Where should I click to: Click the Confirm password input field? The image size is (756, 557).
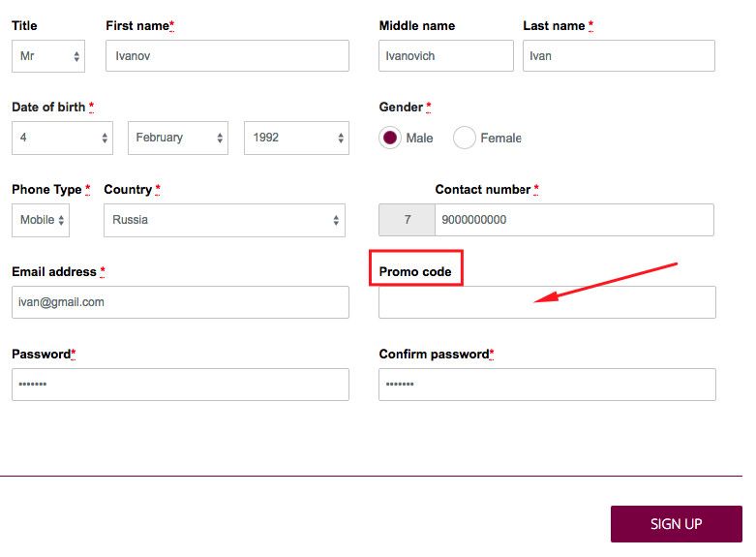coord(547,385)
